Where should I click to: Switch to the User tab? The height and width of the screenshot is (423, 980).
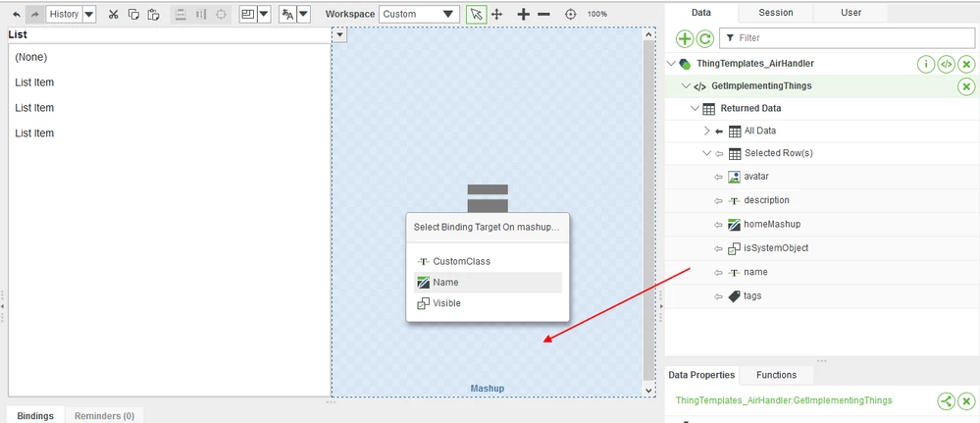coord(851,13)
